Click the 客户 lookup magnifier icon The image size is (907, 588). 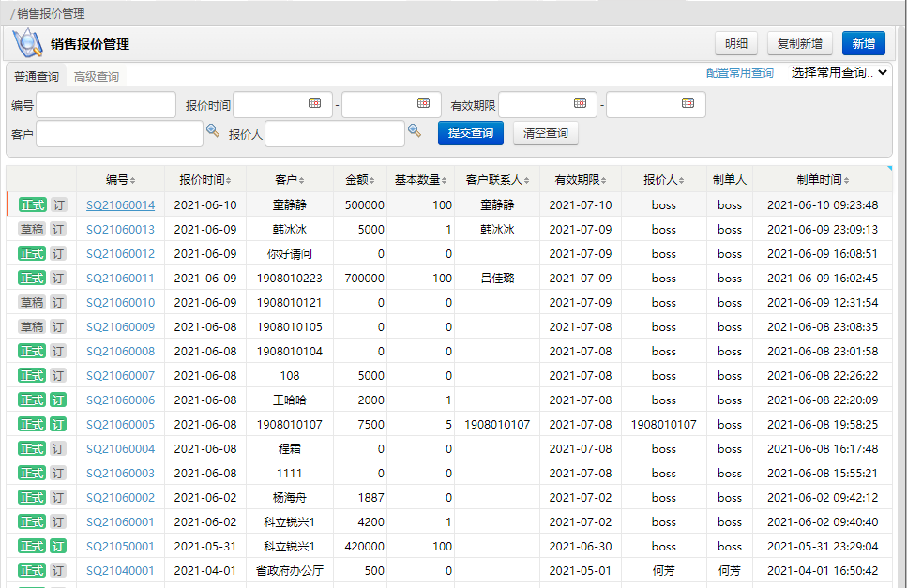point(213,130)
